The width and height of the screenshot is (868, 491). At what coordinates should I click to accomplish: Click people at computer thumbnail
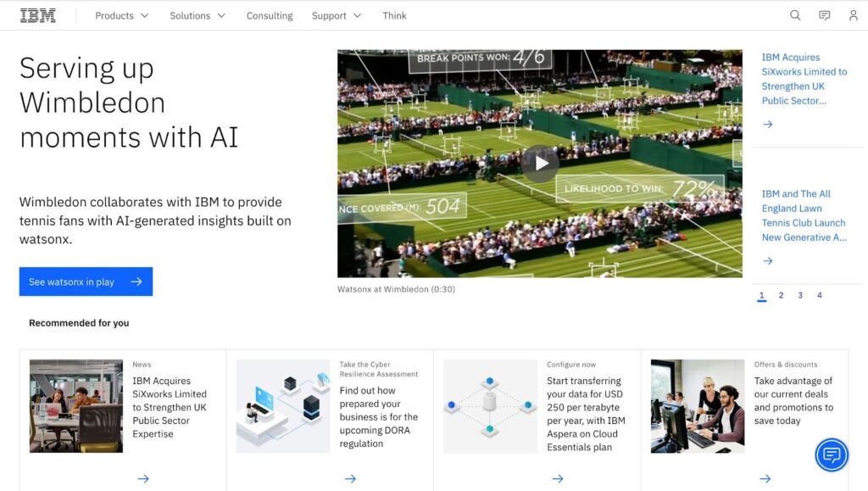(x=698, y=406)
